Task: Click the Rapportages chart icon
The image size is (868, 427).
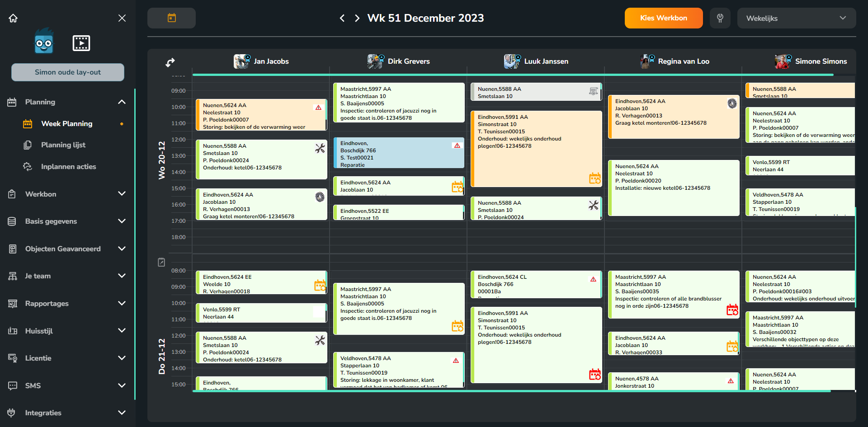Action: tap(13, 304)
